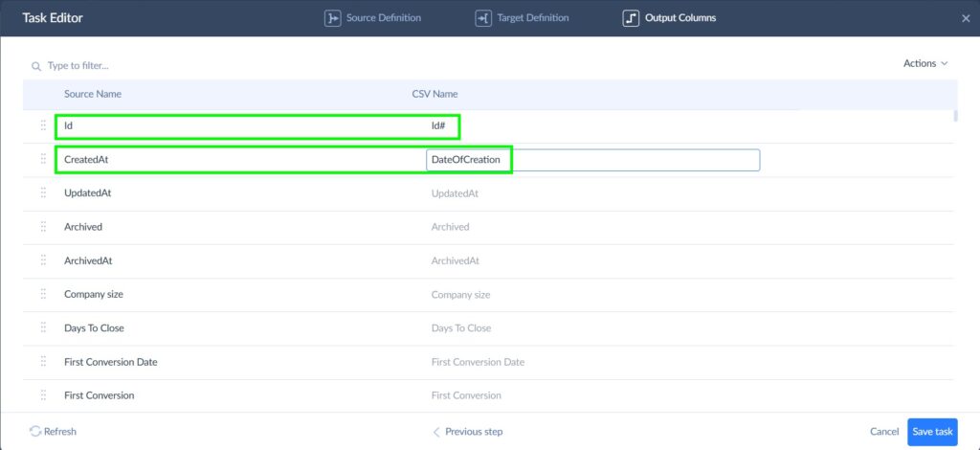Image resolution: width=980 pixels, height=450 pixels.
Task: Click the Cancel button
Action: (884, 432)
